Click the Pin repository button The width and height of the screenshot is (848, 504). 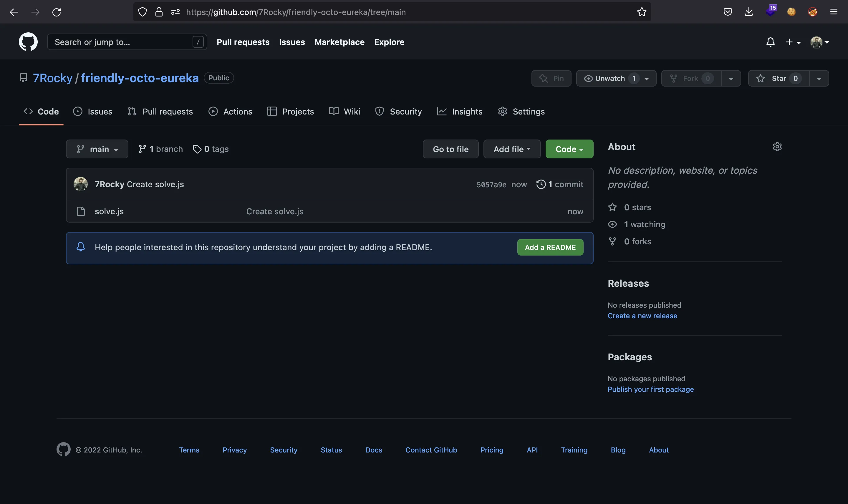click(x=551, y=78)
